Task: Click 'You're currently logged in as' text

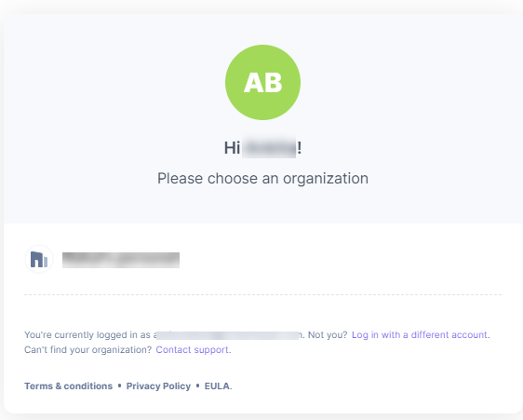Action: point(87,335)
